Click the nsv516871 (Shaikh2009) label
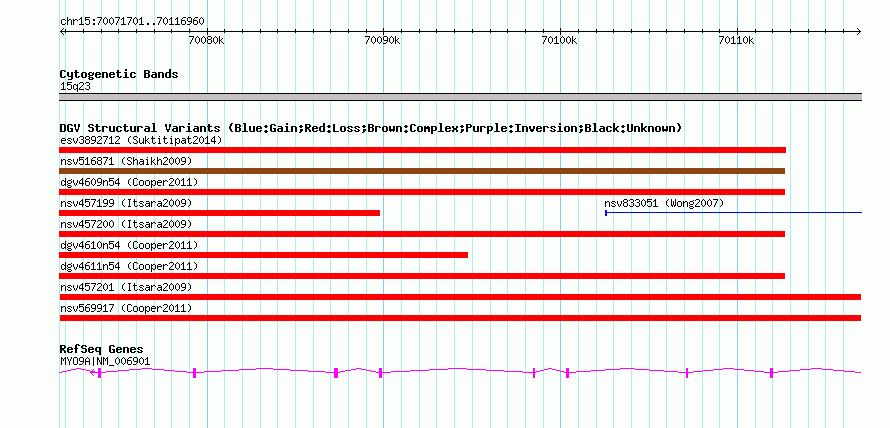Image resolution: width=890 pixels, height=428 pixels. (x=126, y=161)
